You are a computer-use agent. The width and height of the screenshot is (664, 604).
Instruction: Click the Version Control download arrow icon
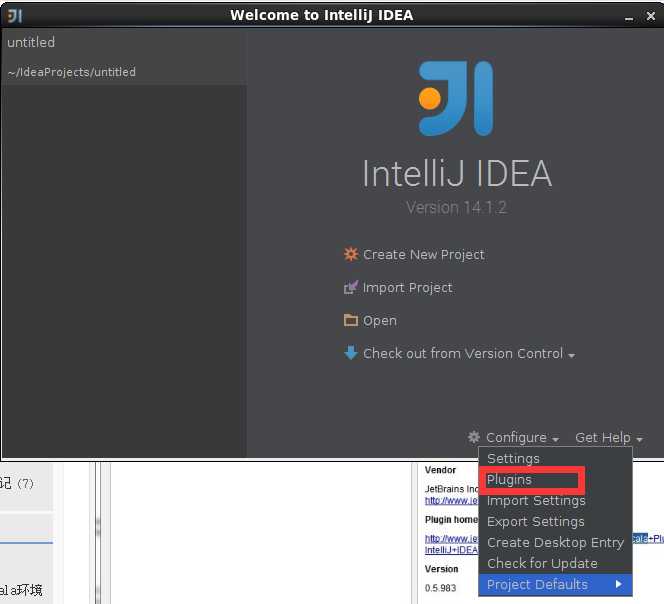pyautogui.click(x=351, y=352)
